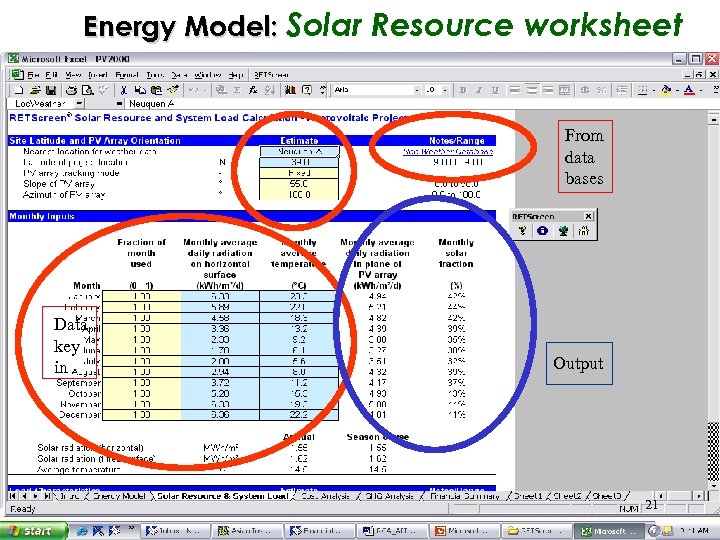Click the Print toolbar icon
The image size is (720, 540).
coord(71,90)
